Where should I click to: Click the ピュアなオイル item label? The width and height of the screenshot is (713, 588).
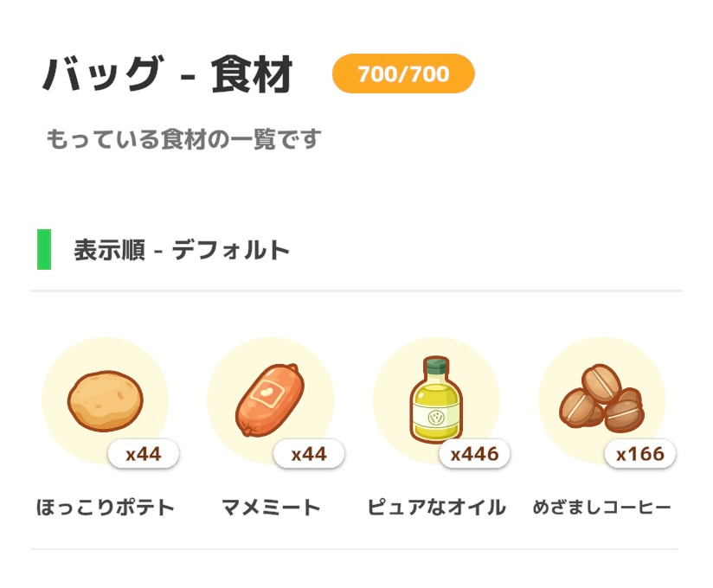pyautogui.click(x=436, y=507)
